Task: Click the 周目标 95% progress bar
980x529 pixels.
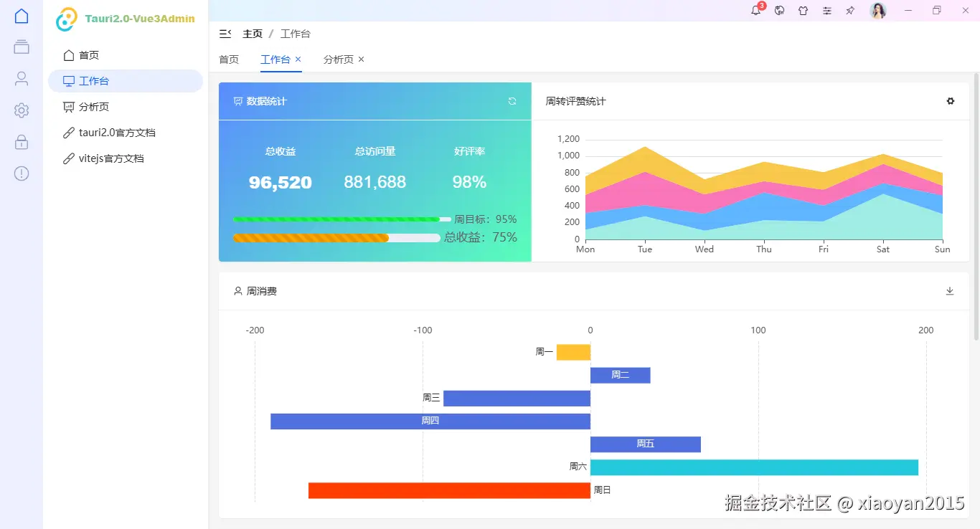Action: [337, 219]
